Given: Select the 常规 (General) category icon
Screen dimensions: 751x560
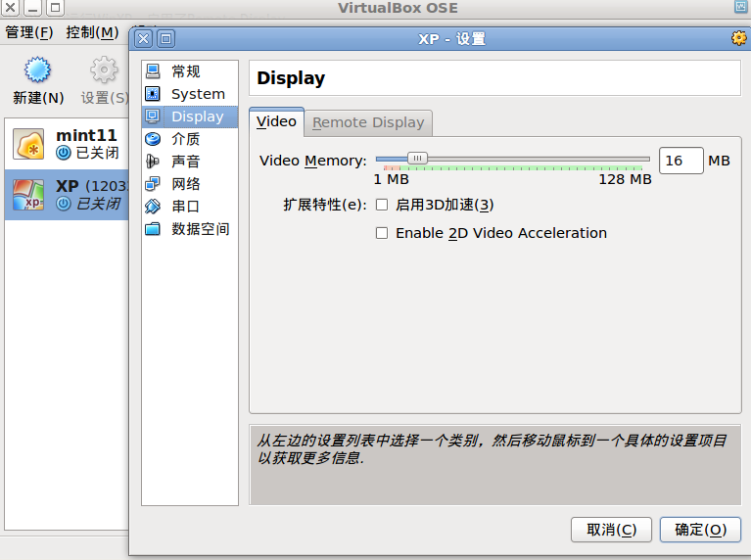Looking at the screenshot, I should pyautogui.click(x=153, y=70).
